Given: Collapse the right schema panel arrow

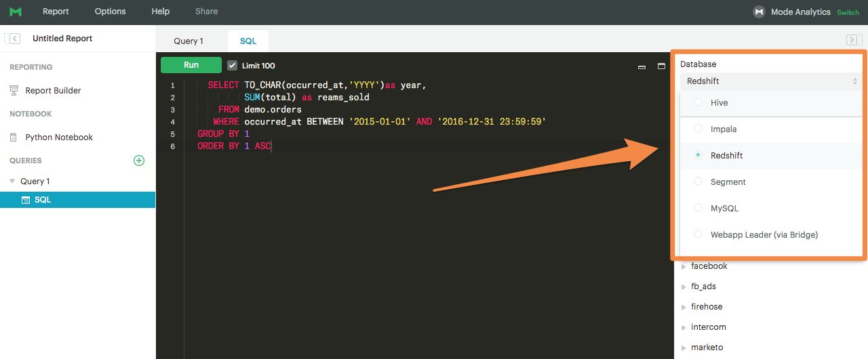Looking at the screenshot, I should point(852,40).
